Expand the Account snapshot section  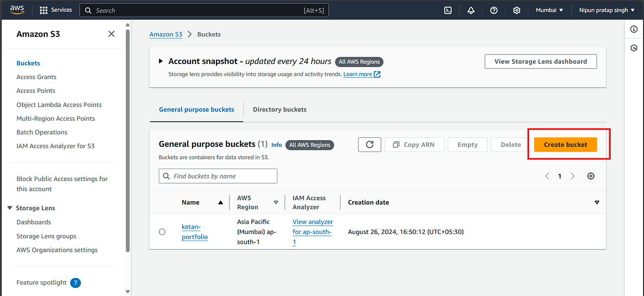(x=161, y=61)
